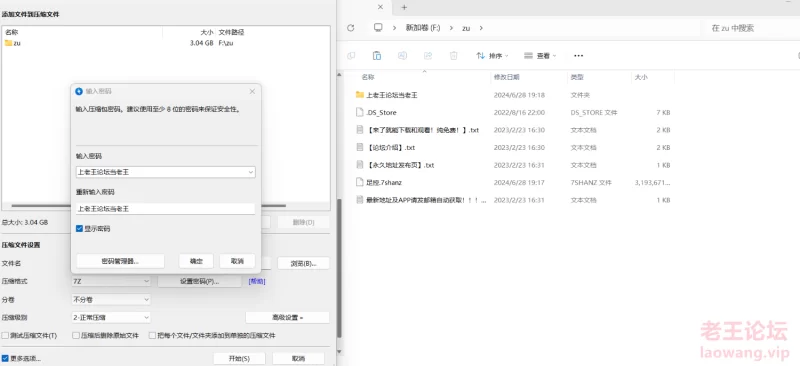Toggle the 显示密码 checkbox
The width and height of the screenshot is (800, 366).
point(79,229)
